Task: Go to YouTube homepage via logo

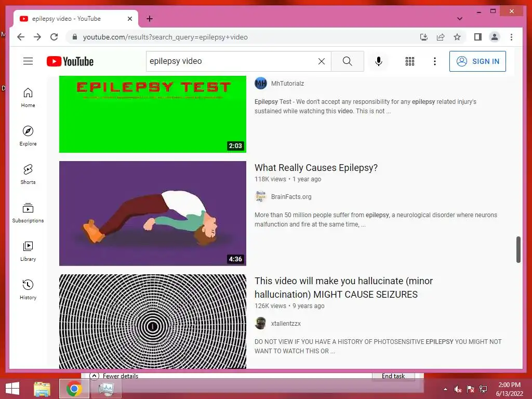Action: point(70,61)
